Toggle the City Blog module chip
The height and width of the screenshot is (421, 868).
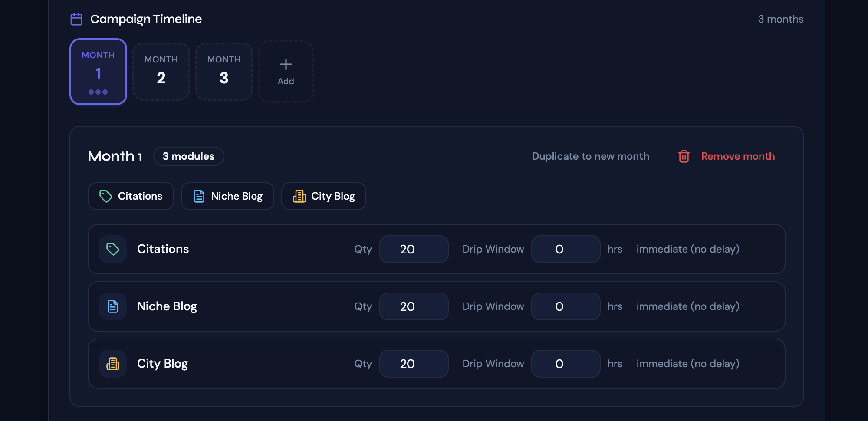coord(324,196)
